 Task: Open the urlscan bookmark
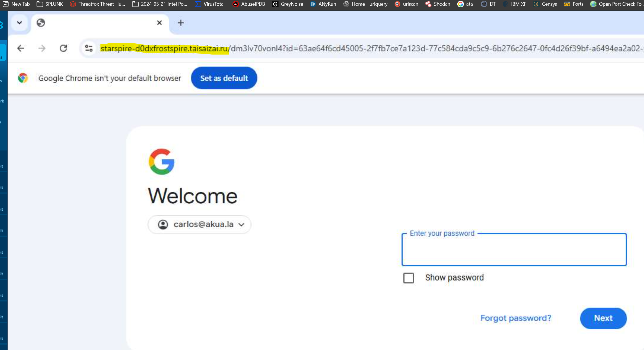pyautogui.click(x=406, y=4)
